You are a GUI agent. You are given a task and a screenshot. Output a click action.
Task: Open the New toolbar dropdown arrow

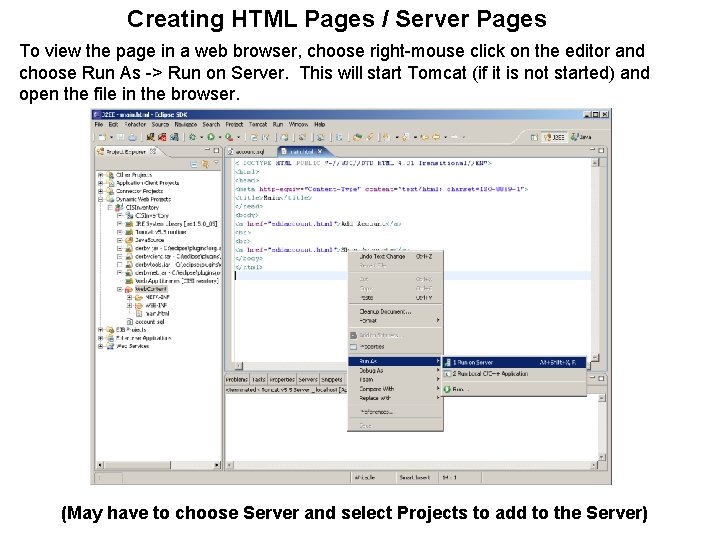pyautogui.click(x=111, y=137)
